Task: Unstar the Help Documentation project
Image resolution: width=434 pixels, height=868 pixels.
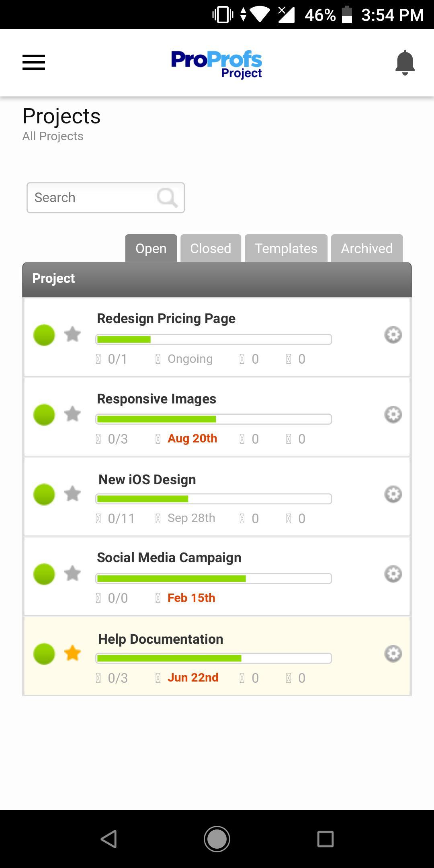Action: pos(73,653)
